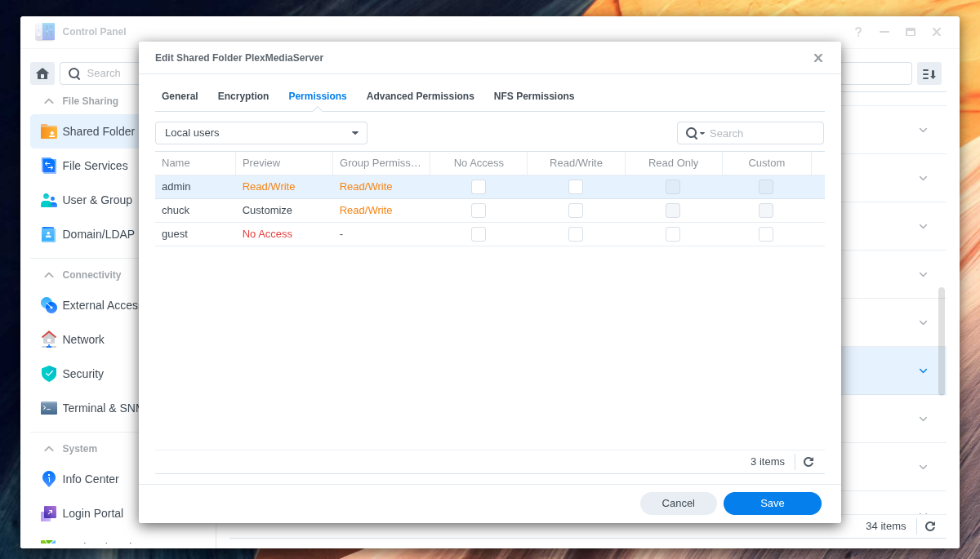The image size is (980, 559).
Task: Click the shared folder list scrollbar
Action: tap(942, 341)
